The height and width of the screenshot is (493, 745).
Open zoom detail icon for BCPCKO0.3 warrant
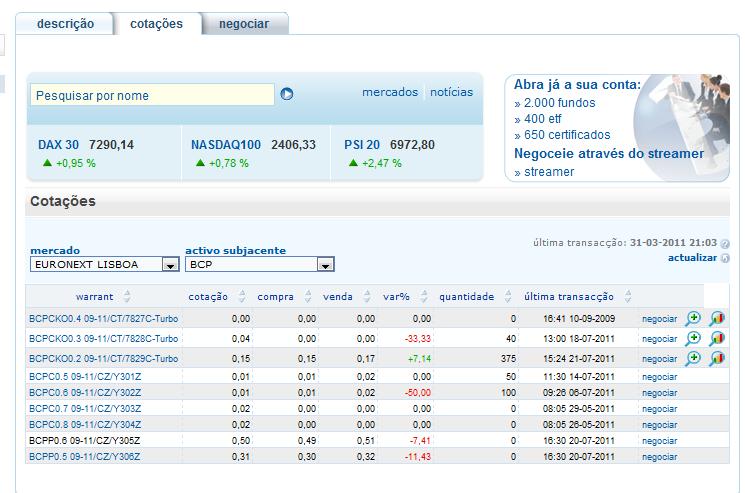point(693,339)
